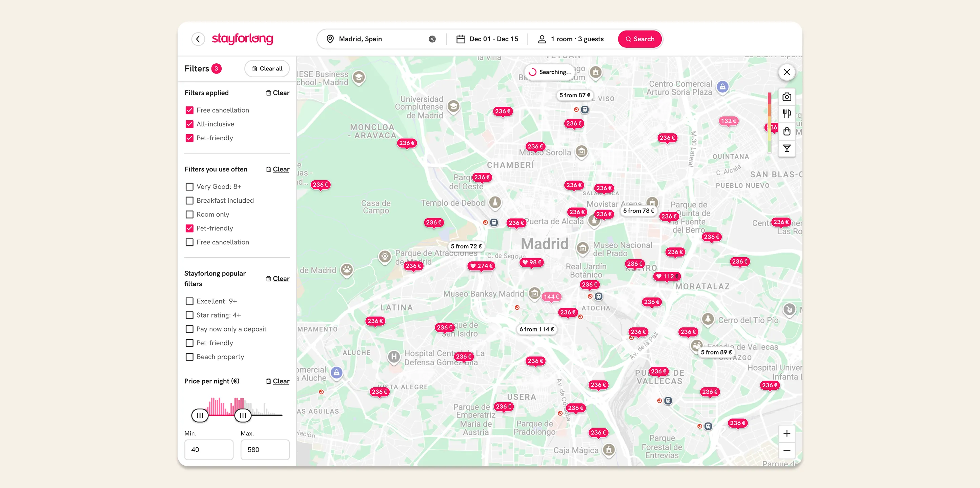Open the 1 room · 3 guests selector
The width and height of the screenshot is (980, 488).
571,39
